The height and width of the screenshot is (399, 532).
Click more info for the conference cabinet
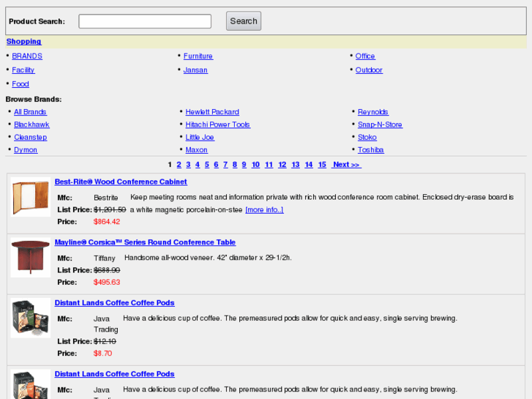pyautogui.click(x=264, y=210)
